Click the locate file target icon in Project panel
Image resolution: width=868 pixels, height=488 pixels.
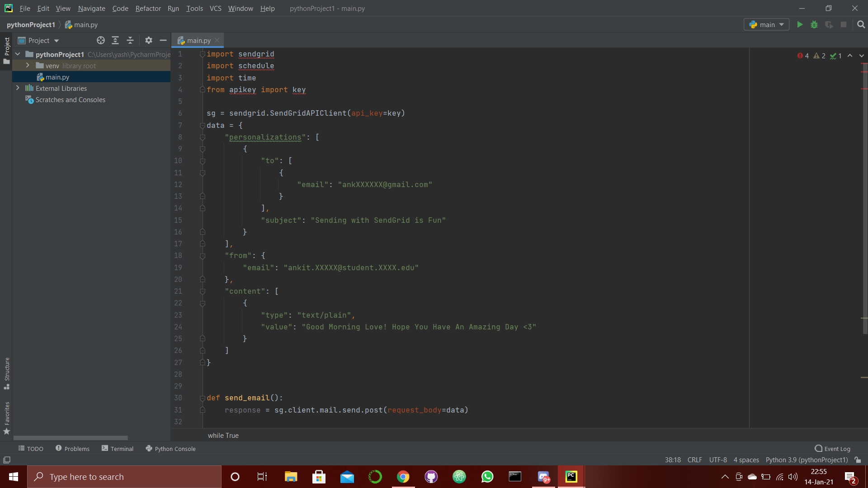point(101,41)
